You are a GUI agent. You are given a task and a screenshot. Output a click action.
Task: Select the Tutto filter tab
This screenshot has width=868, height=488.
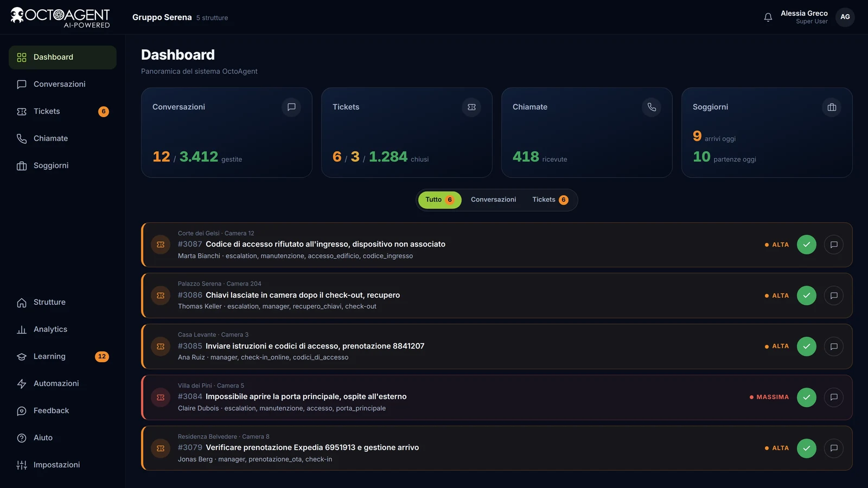point(439,200)
